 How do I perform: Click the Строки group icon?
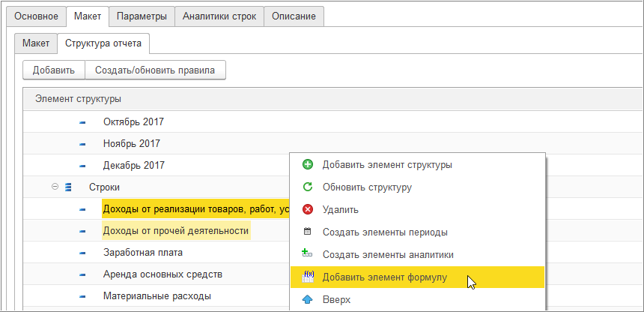click(68, 187)
